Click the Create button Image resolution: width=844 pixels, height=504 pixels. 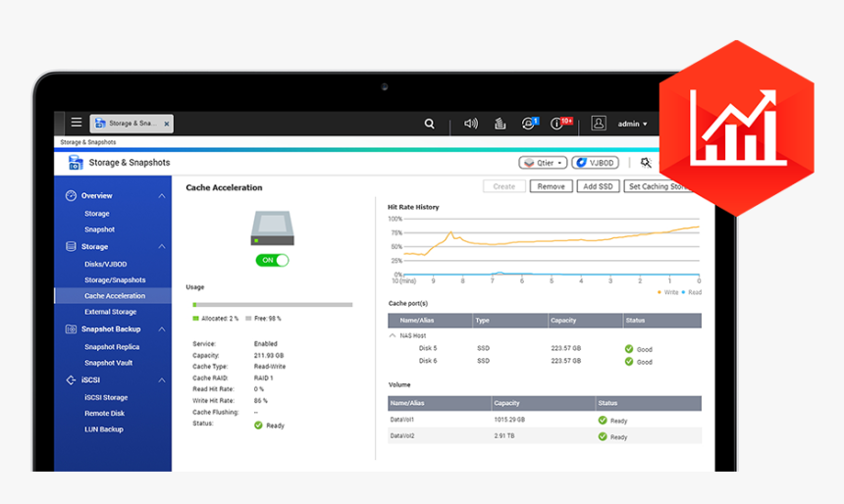[503, 186]
